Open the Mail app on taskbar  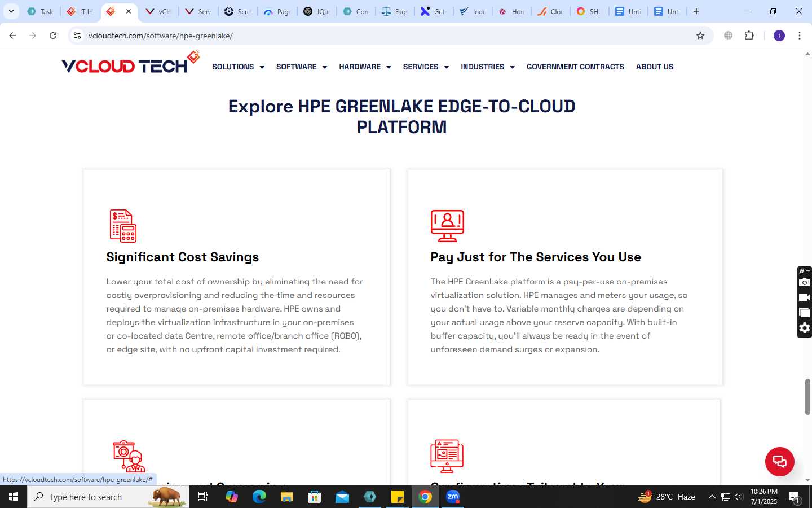pyautogui.click(x=342, y=497)
